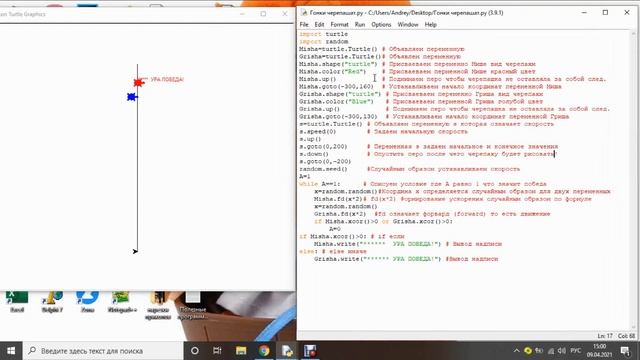Open Task View on the taskbar
Viewport: 640px width, 360px height.
pos(217,351)
